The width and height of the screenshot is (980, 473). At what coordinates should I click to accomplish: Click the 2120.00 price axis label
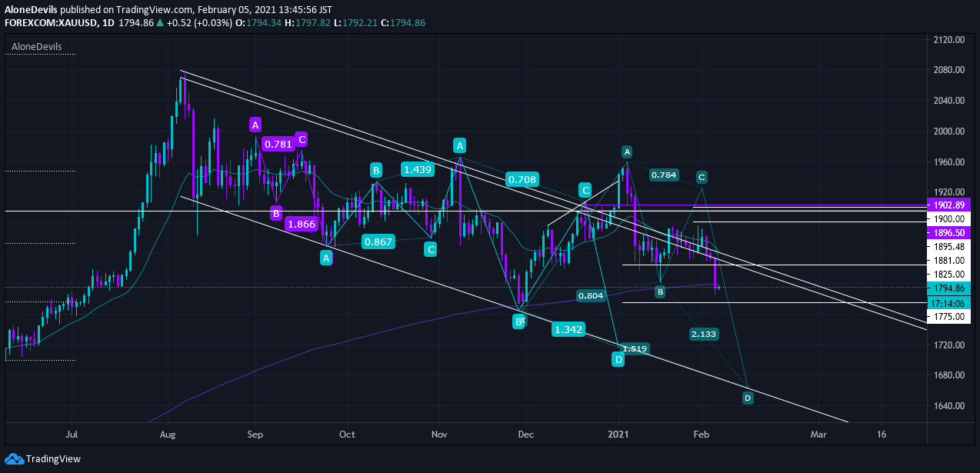click(x=949, y=40)
